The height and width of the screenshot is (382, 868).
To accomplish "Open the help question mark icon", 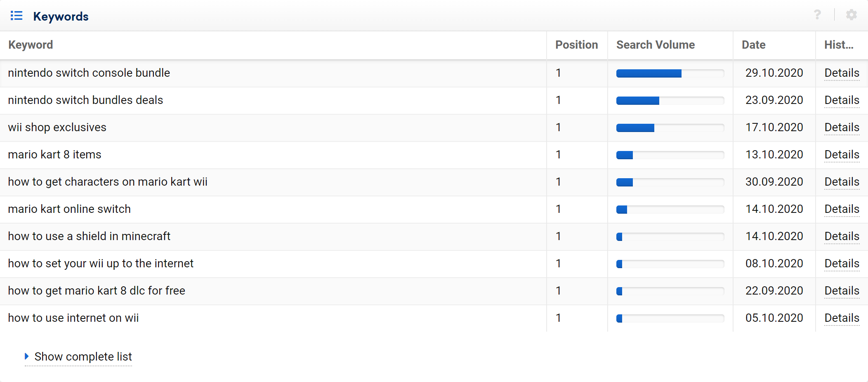I will point(817,15).
